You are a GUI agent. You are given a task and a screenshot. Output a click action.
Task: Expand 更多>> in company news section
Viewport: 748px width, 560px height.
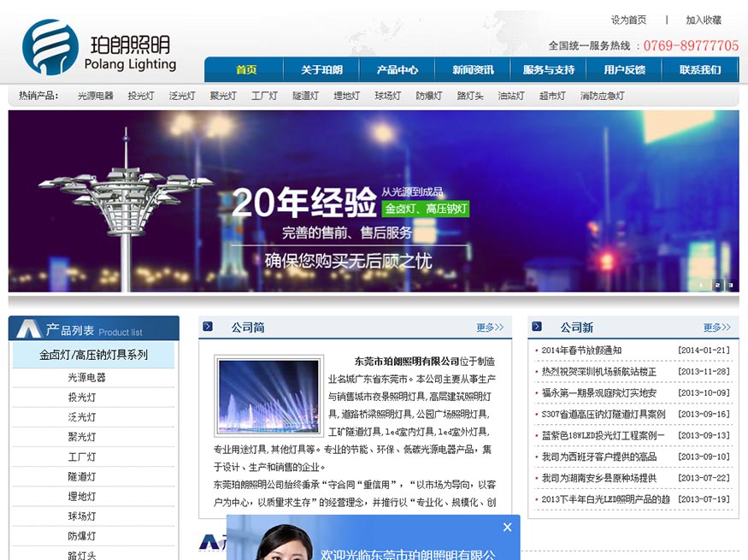click(x=716, y=327)
